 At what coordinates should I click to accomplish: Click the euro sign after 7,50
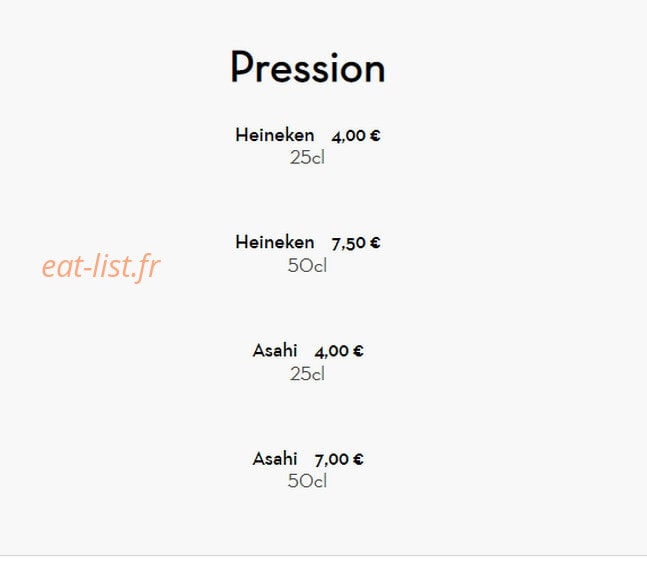tap(375, 243)
